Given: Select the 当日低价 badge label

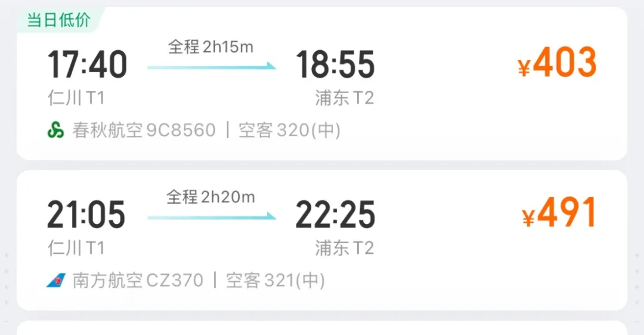Looking at the screenshot, I should pos(58,20).
